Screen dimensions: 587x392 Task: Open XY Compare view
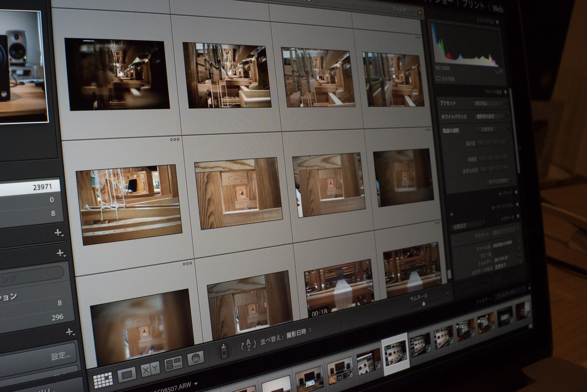[x=150, y=369]
